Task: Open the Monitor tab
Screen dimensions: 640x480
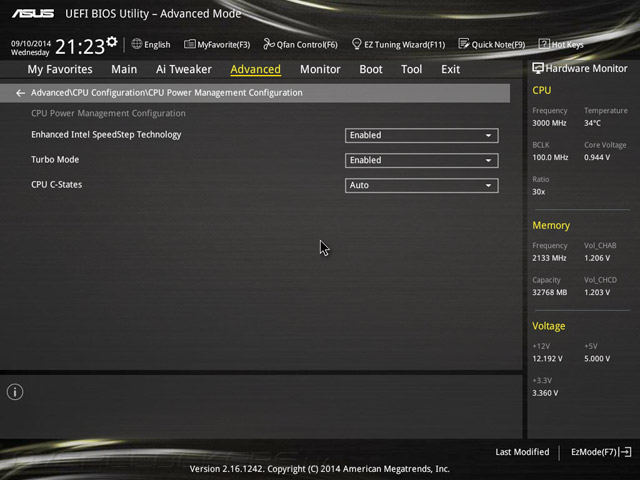Action: tap(320, 69)
